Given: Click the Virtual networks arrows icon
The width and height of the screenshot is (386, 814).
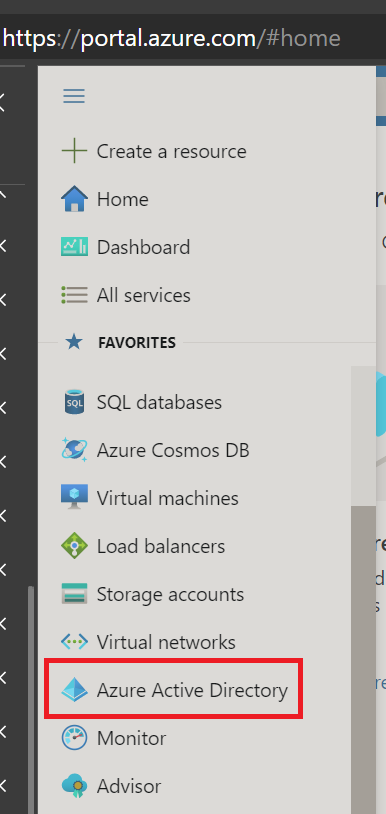Looking at the screenshot, I should click(74, 642).
